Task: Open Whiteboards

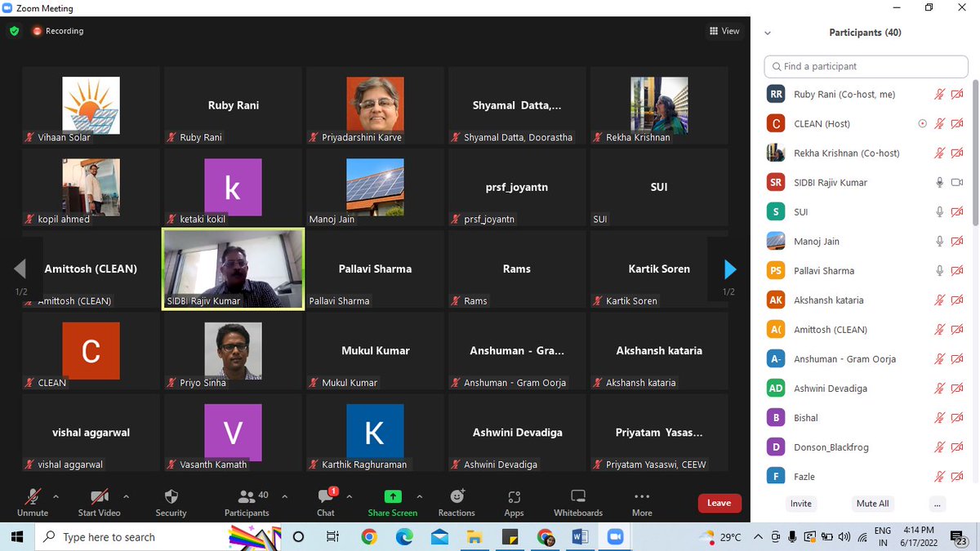Action: click(x=578, y=502)
